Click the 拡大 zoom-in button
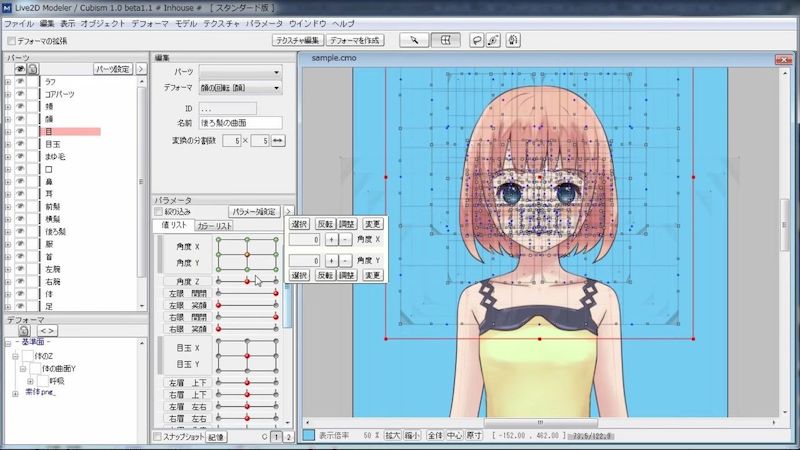The image size is (800, 450). click(392, 435)
